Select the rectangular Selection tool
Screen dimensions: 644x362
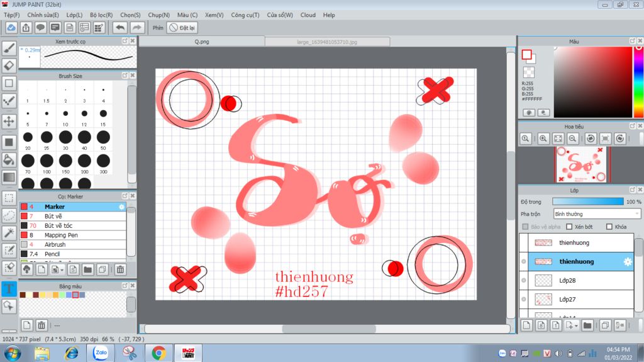pos(9,198)
